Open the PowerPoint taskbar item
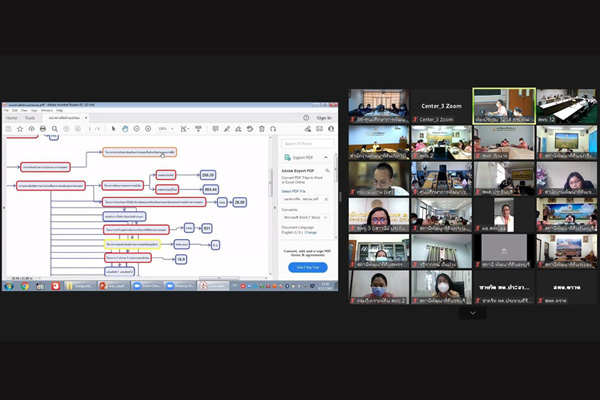This screenshot has height=400, width=600. pyautogui.click(x=114, y=286)
